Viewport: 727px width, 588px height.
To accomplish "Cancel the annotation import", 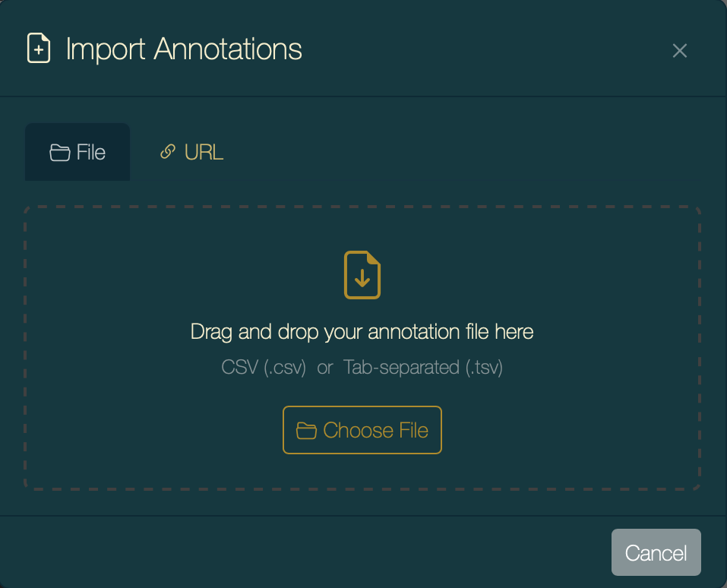I will 656,552.
